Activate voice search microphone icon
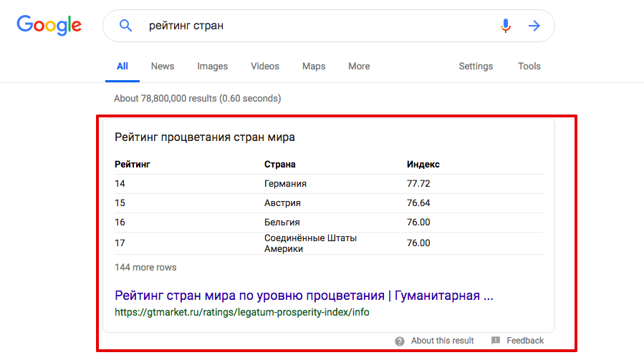The width and height of the screenshot is (644, 360). click(x=506, y=26)
